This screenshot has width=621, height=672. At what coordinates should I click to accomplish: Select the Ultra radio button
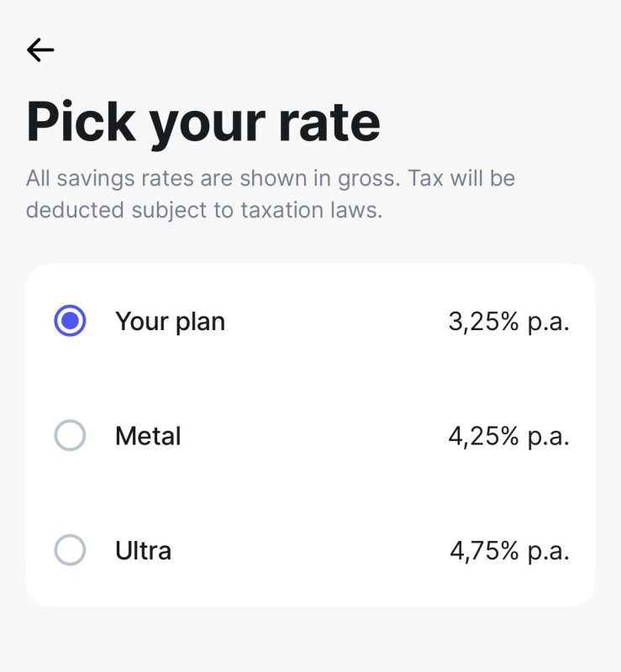click(x=70, y=551)
